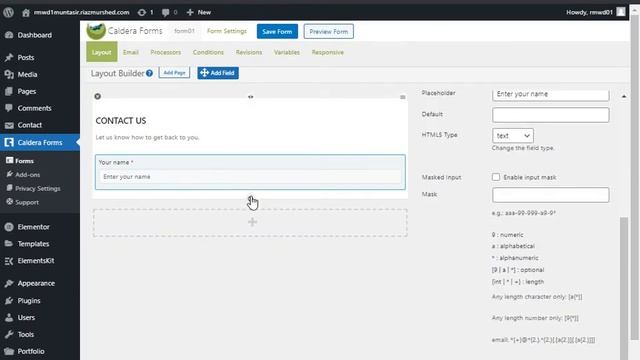Screen dimensions: 640x360
Task: Click the Add Page button
Action: 174,73
